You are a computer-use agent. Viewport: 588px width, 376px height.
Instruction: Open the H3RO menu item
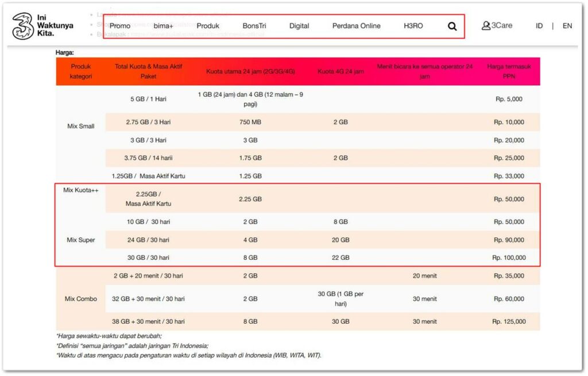pos(412,25)
